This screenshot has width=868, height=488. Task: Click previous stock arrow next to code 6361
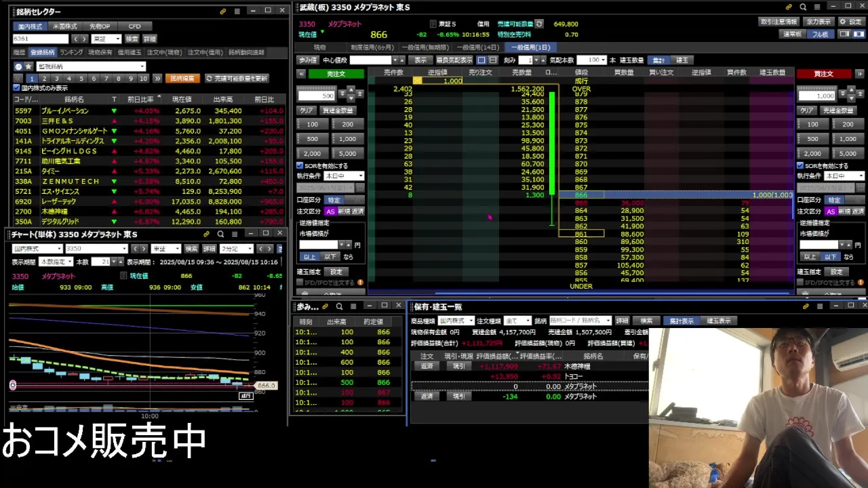point(75,39)
